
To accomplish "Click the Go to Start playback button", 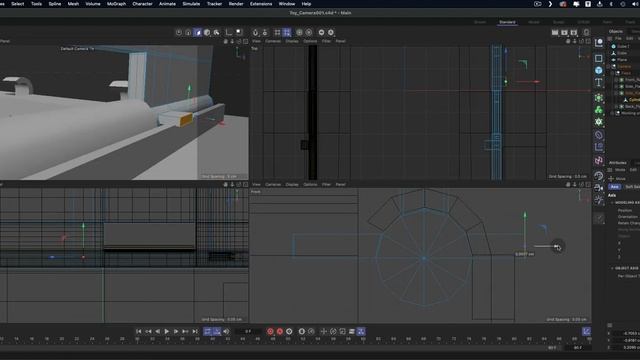I will (x=139, y=331).
